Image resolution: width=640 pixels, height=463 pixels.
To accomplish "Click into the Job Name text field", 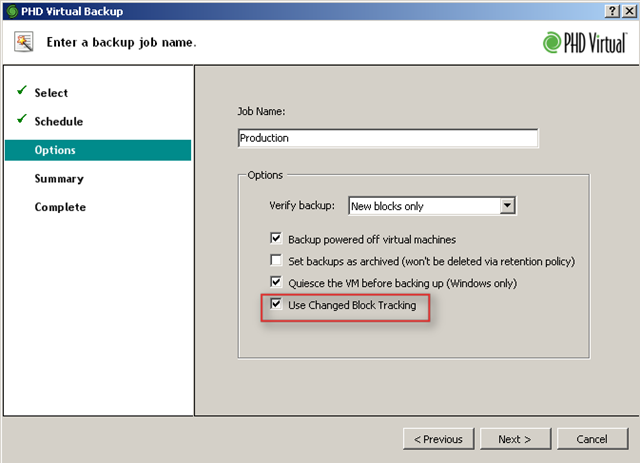I will tap(388, 138).
